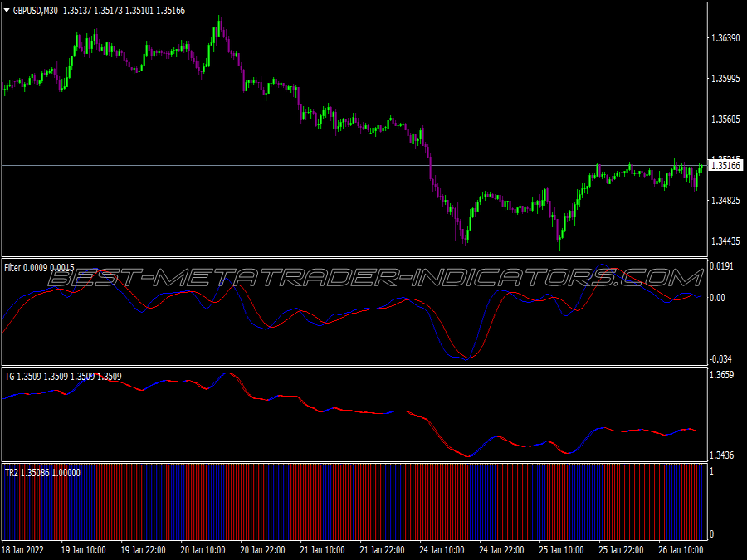Click the Filter 0.0009 0.0015 indicator label
Viewport: 747px width, 560px height.
coord(39,268)
